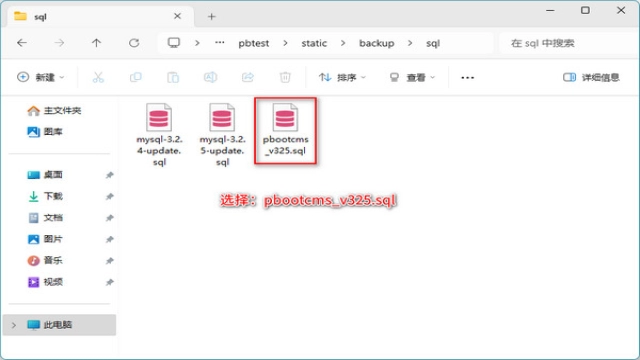Navigate to static in the breadcrumb

click(x=314, y=43)
